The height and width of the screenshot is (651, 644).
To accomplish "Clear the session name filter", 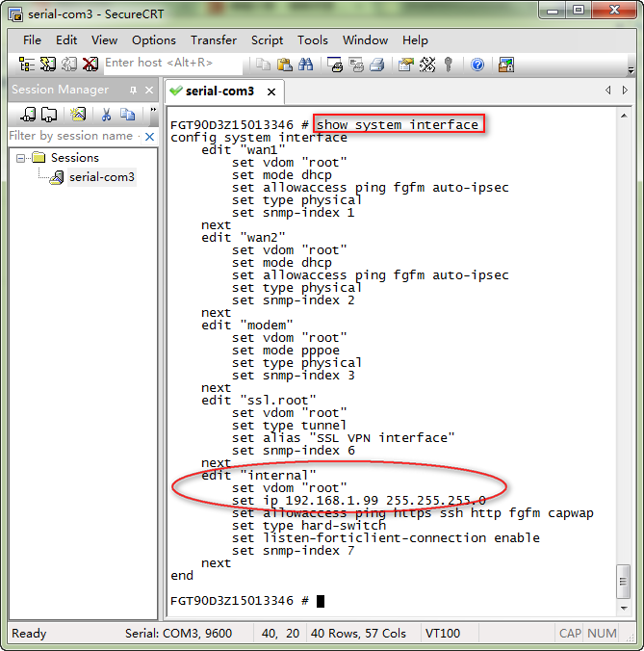I will click(150, 136).
